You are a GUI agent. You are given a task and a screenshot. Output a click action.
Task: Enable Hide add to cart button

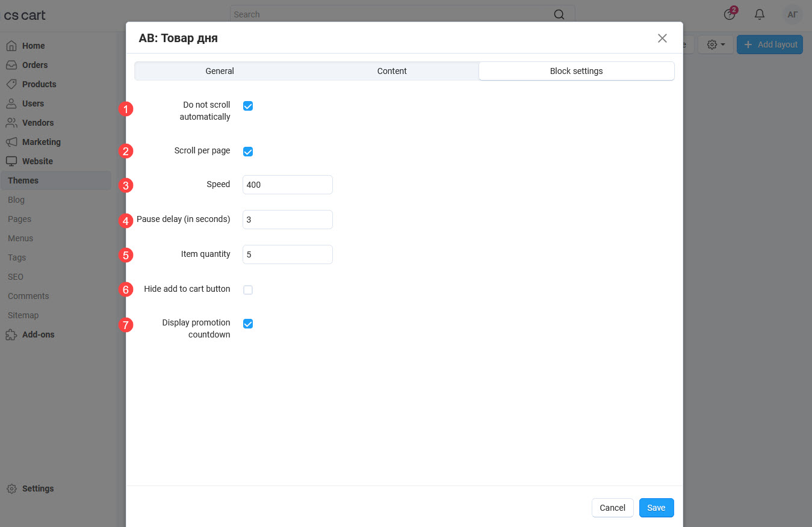tap(247, 289)
